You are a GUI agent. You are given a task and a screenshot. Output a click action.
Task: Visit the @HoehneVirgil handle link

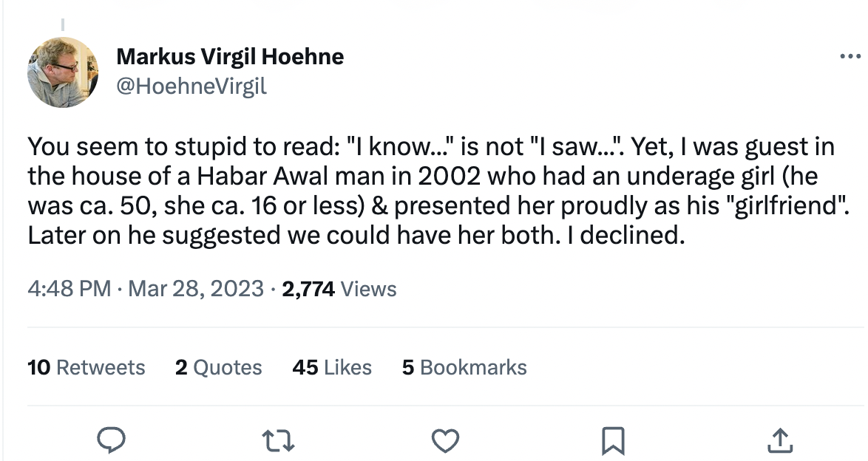click(x=191, y=86)
